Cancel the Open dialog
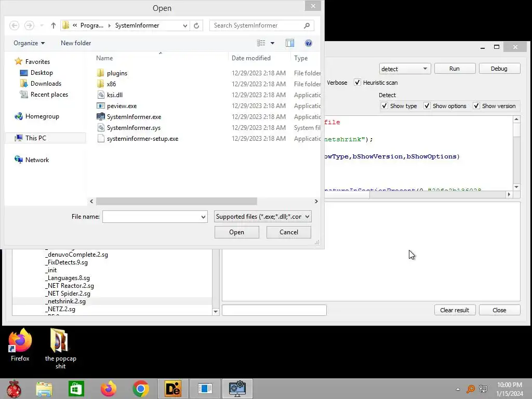 pyautogui.click(x=289, y=232)
